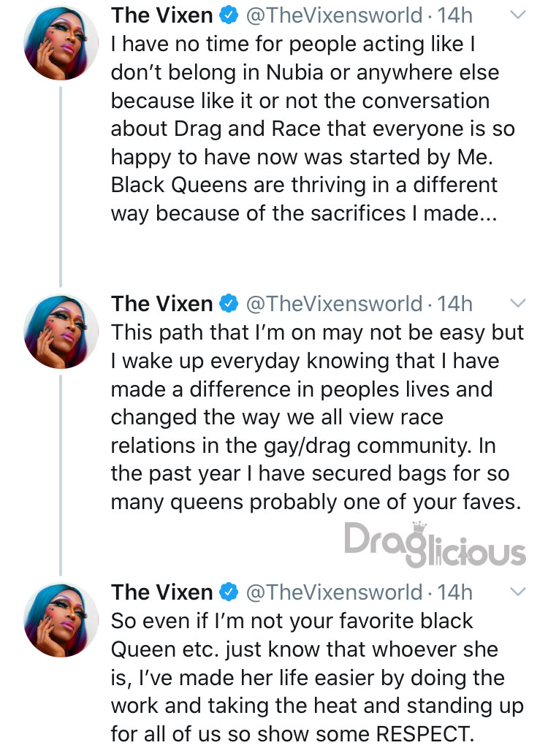Open the first tweet's chevron dropdown menu
Viewport: 548px width, 756px height.
517,15
